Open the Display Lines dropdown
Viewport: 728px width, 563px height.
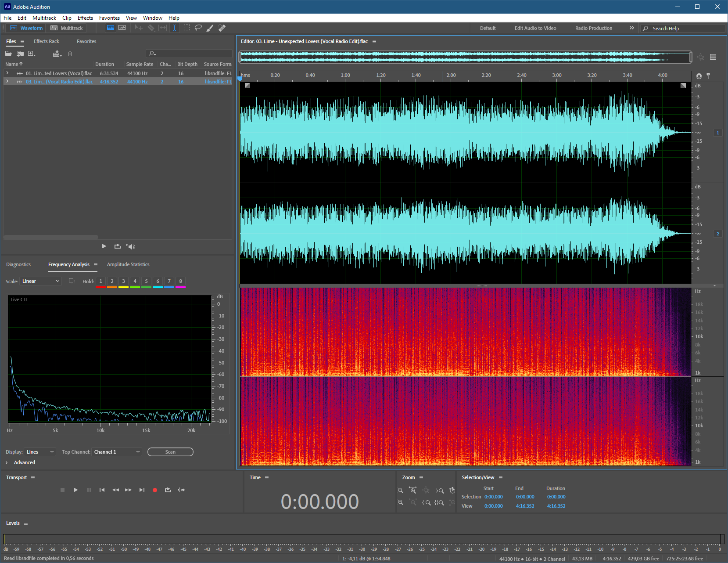[40, 452]
